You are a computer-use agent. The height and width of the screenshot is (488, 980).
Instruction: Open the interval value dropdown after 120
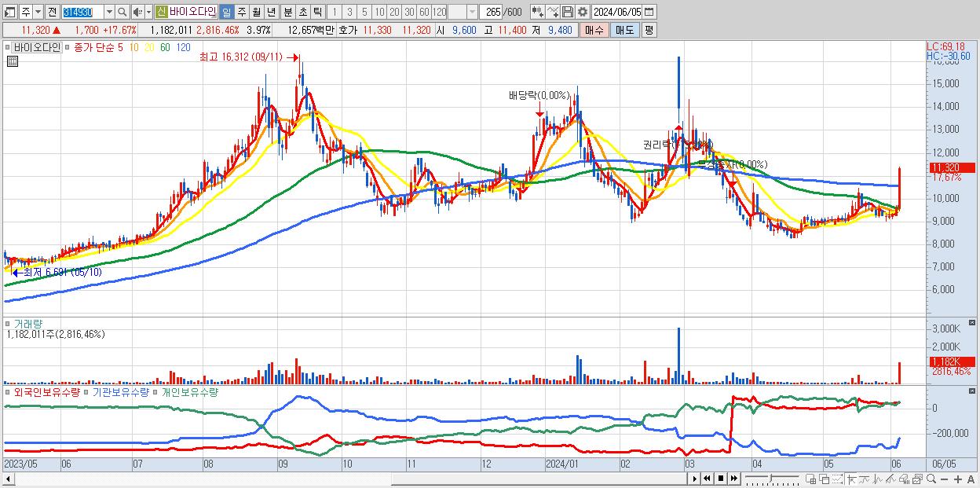tap(472, 12)
